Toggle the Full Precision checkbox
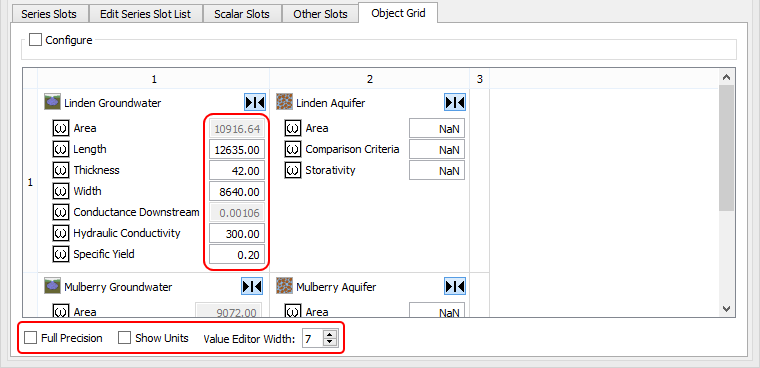This screenshot has height=368, width=760. point(31,338)
